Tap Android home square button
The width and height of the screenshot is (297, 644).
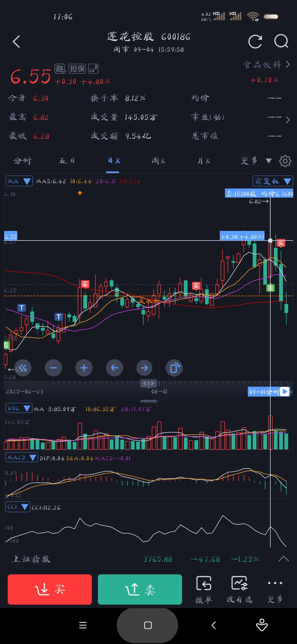click(148, 625)
